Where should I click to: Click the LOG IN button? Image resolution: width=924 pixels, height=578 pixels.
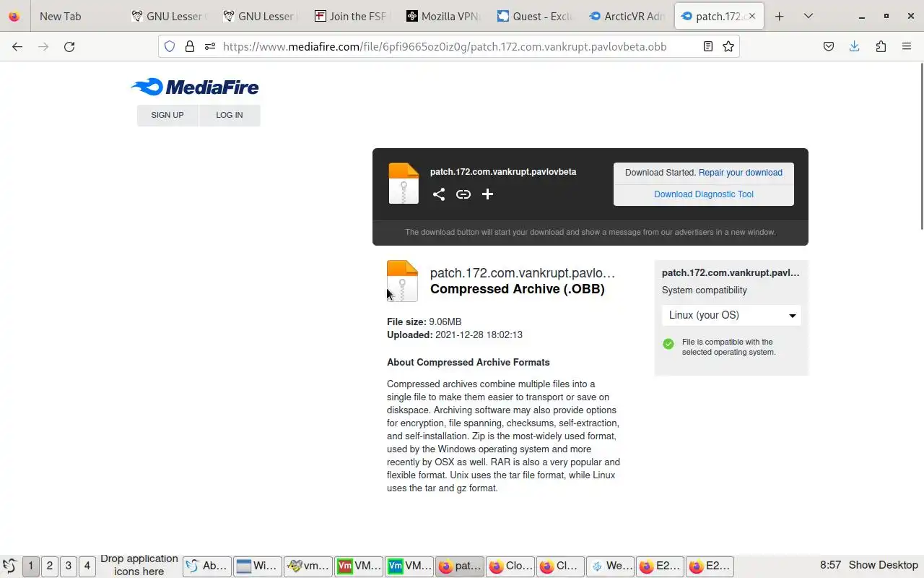[x=230, y=115]
